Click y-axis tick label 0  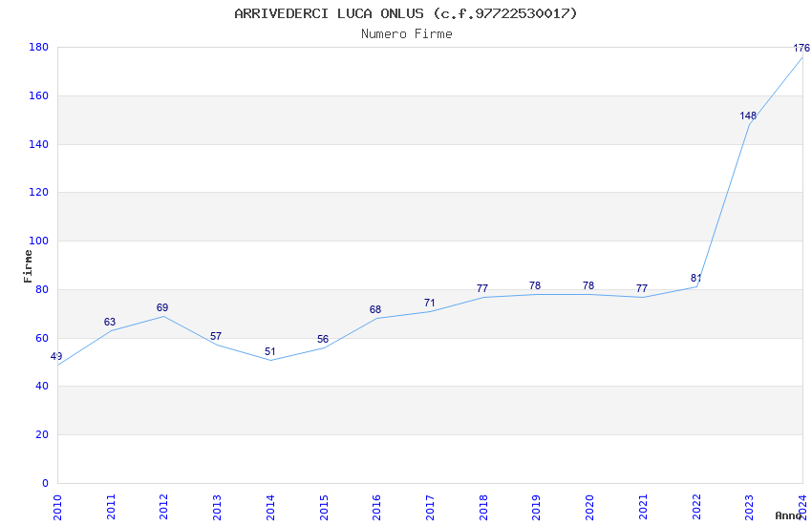pyautogui.click(x=46, y=484)
